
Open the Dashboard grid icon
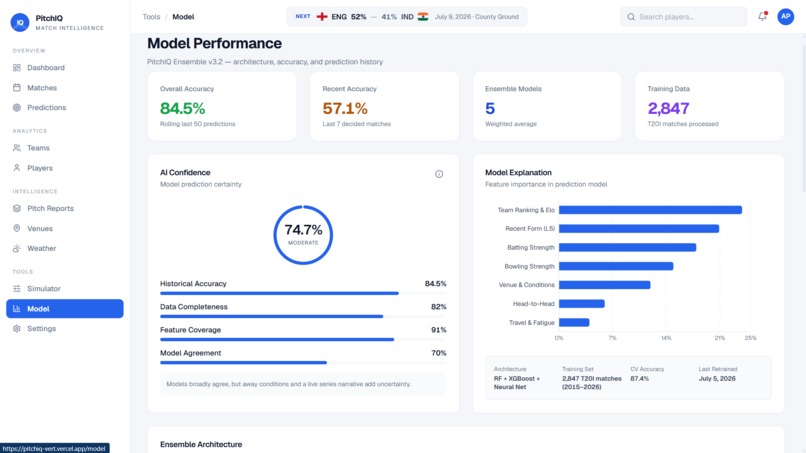point(16,67)
